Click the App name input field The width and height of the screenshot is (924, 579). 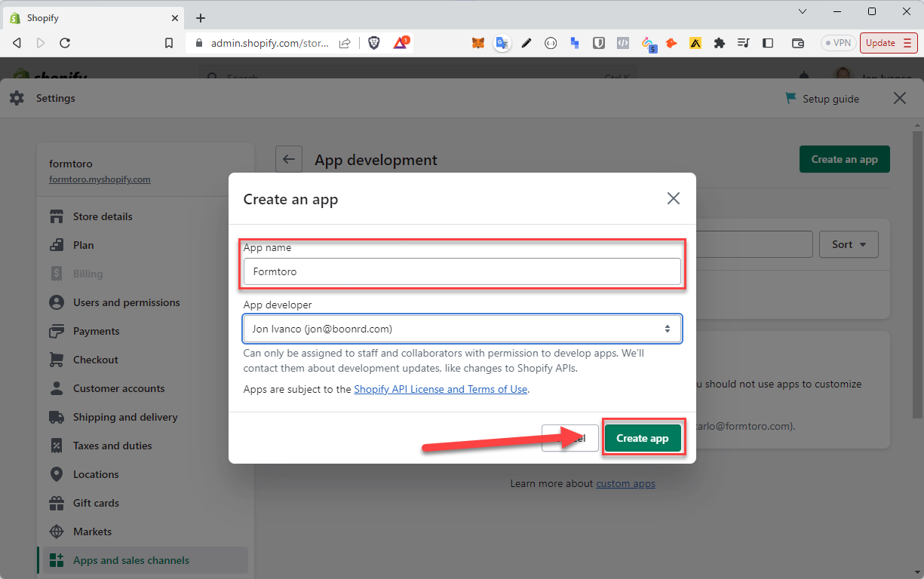tap(462, 271)
